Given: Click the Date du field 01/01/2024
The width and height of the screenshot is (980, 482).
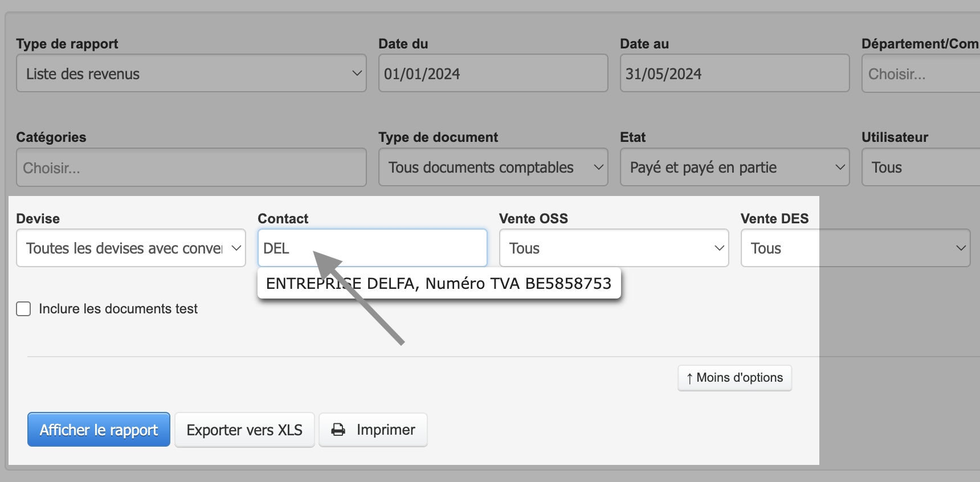Looking at the screenshot, I should point(493,73).
